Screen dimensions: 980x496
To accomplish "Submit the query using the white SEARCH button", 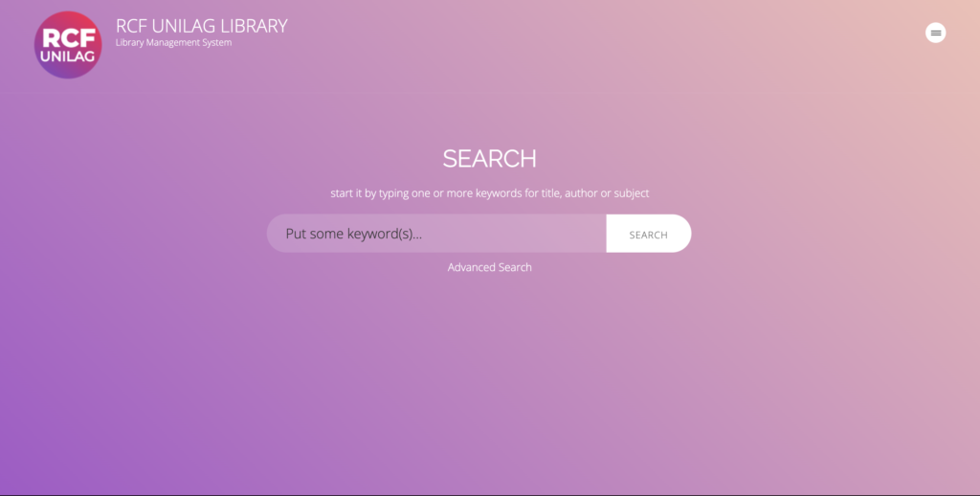I will 648,234.
